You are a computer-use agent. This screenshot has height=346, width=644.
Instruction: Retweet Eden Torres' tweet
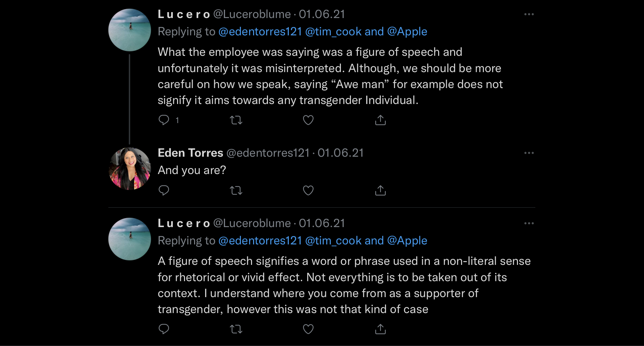tap(236, 190)
